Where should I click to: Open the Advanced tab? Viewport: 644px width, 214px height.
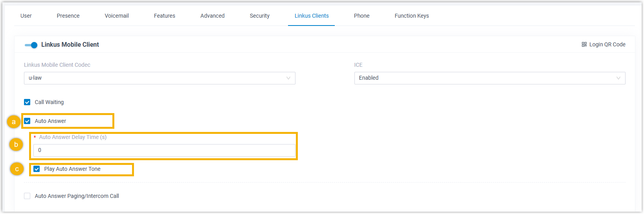tap(213, 16)
